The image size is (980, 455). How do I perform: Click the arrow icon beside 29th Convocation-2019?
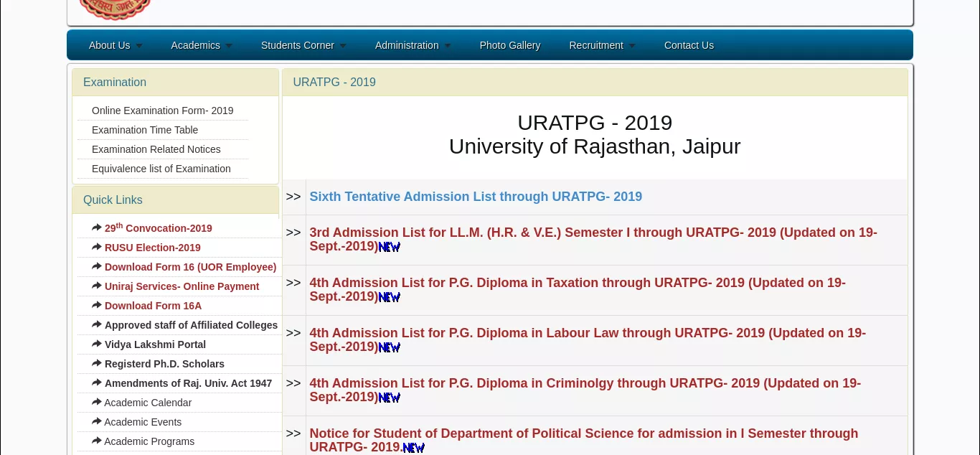[97, 227]
